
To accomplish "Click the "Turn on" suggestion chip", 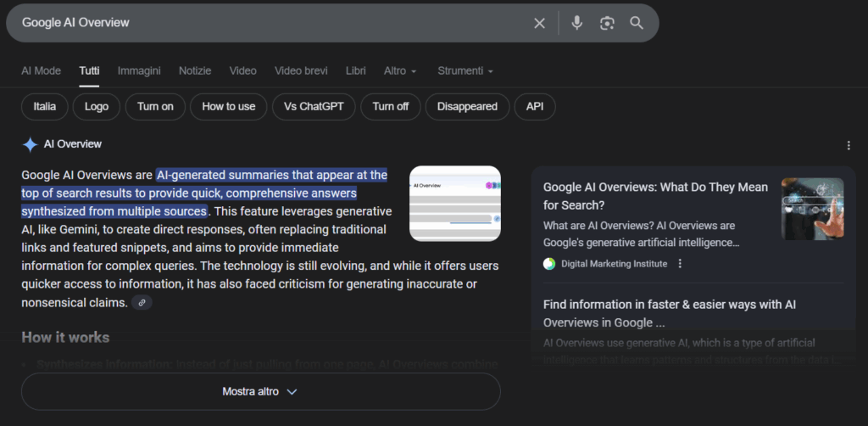I will [x=156, y=107].
